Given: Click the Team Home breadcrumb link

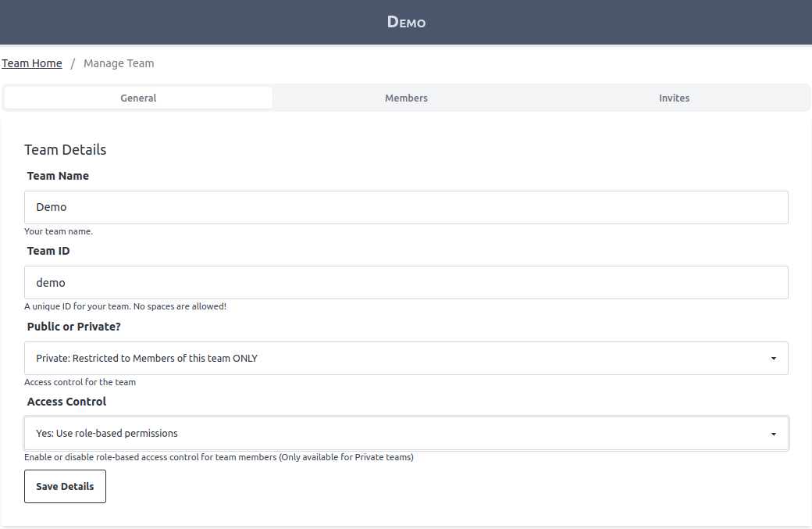Looking at the screenshot, I should click(x=32, y=63).
